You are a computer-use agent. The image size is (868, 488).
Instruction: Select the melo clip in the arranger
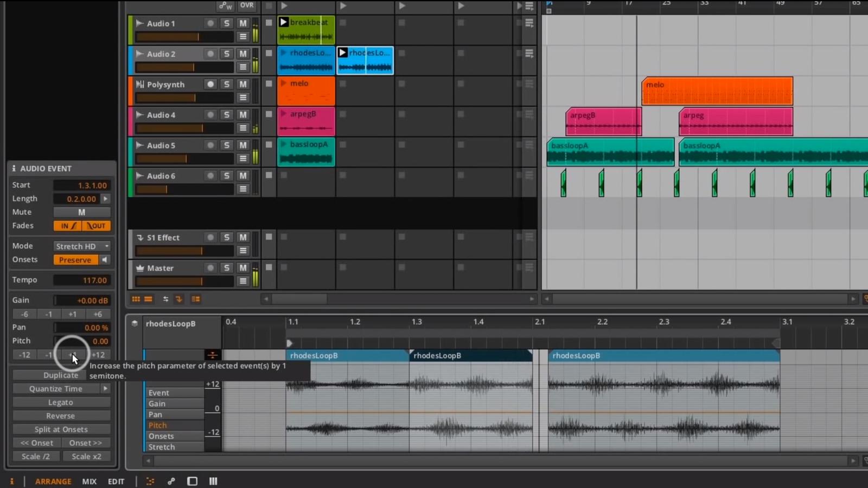[x=717, y=91]
